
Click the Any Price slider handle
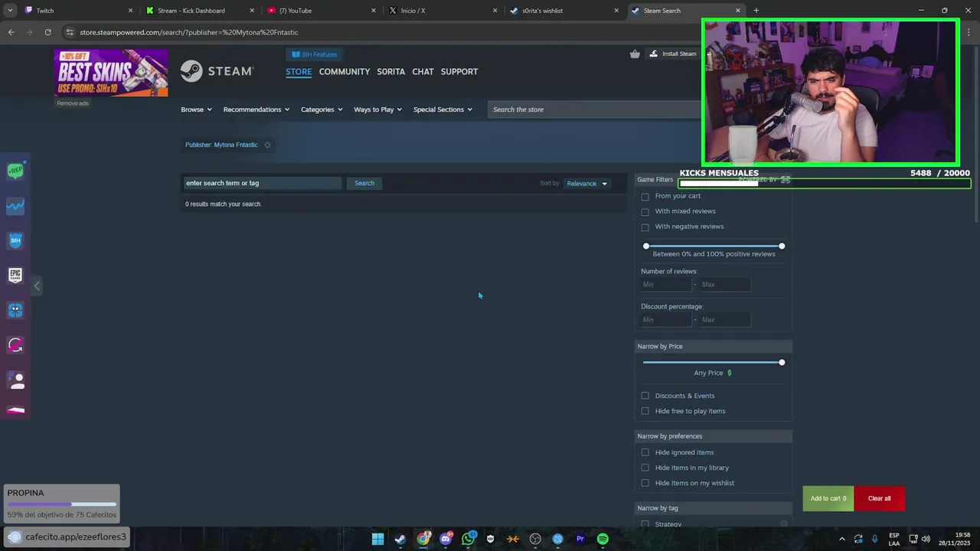(x=782, y=362)
